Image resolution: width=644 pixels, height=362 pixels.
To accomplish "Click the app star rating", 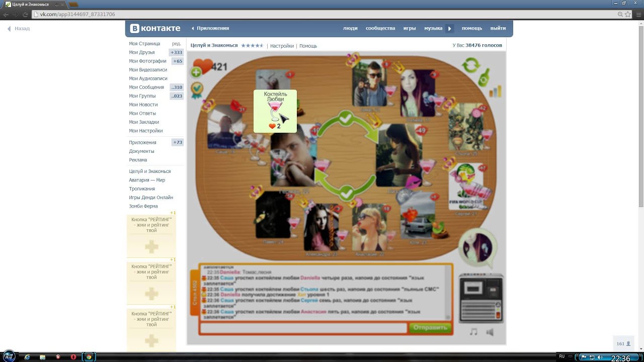I will pos(252,45).
